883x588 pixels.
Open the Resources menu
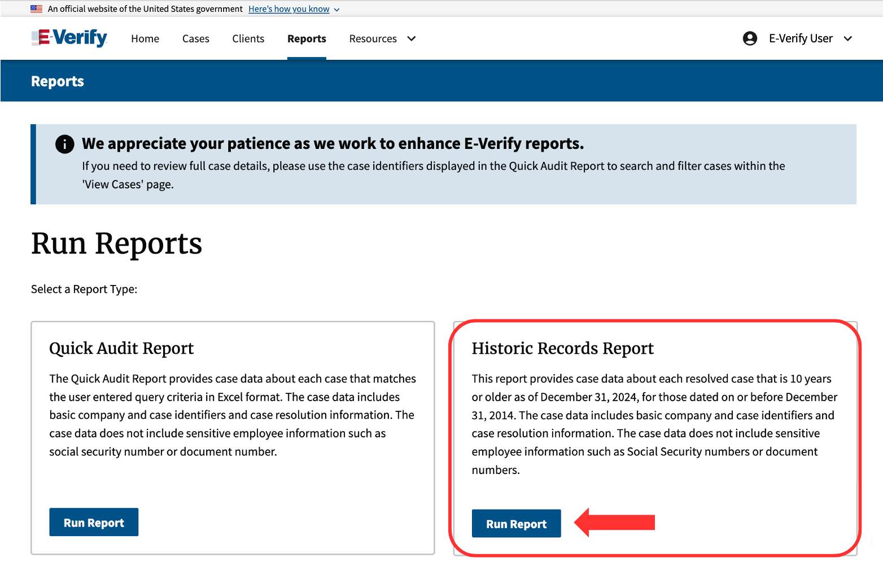tap(373, 38)
